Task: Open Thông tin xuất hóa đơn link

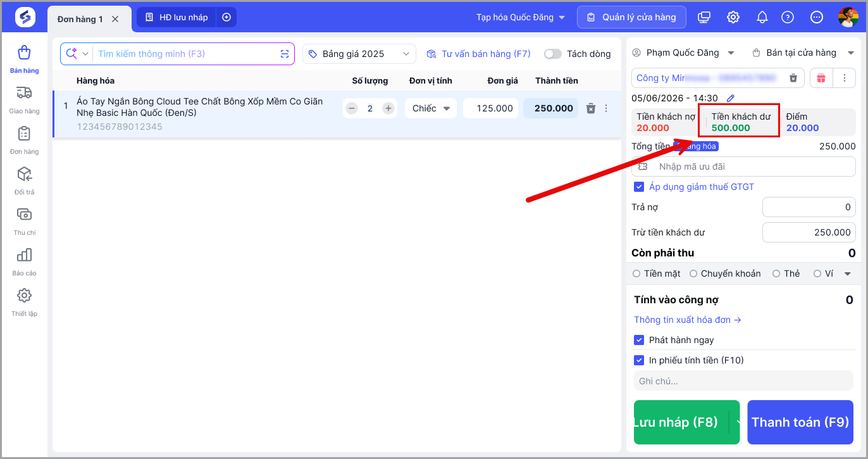Action: coord(688,320)
